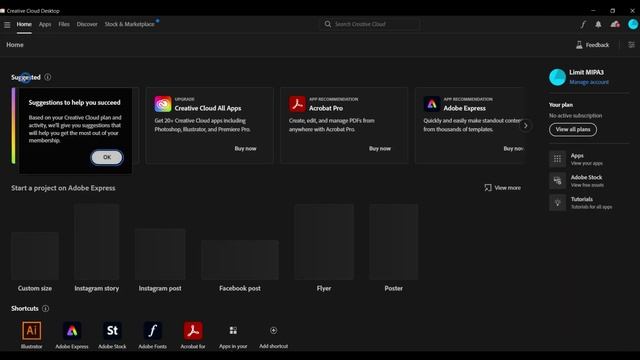Image resolution: width=640 pixels, height=360 pixels.
Task: Click the Limit MIPA3 account name
Action: pos(587,72)
